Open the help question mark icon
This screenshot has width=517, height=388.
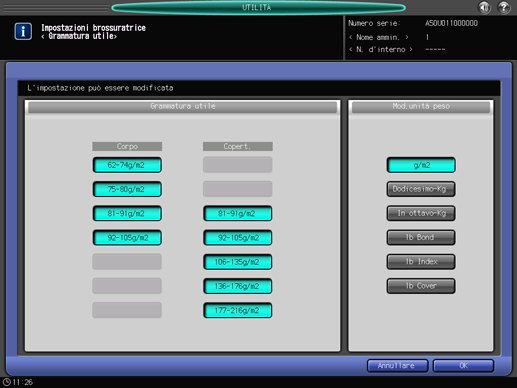click(x=504, y=7)
